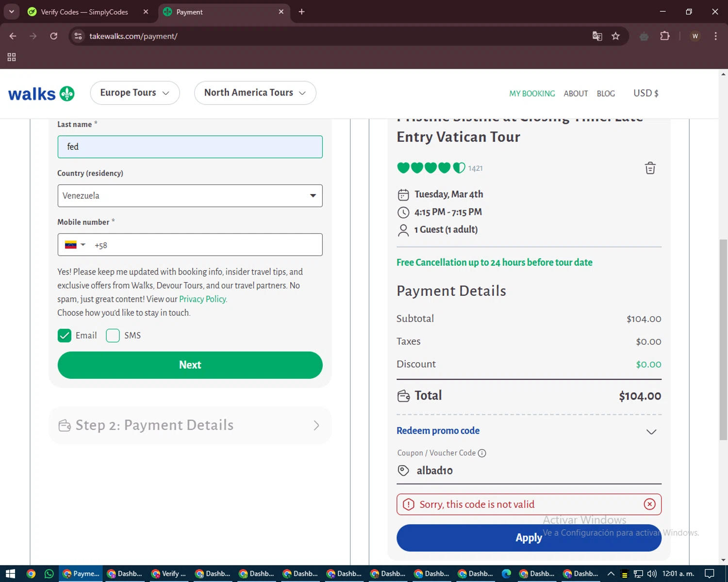Viewport: 728px width, 582px height.
Task: Click the blue Apply button
Action: point(529,538)
